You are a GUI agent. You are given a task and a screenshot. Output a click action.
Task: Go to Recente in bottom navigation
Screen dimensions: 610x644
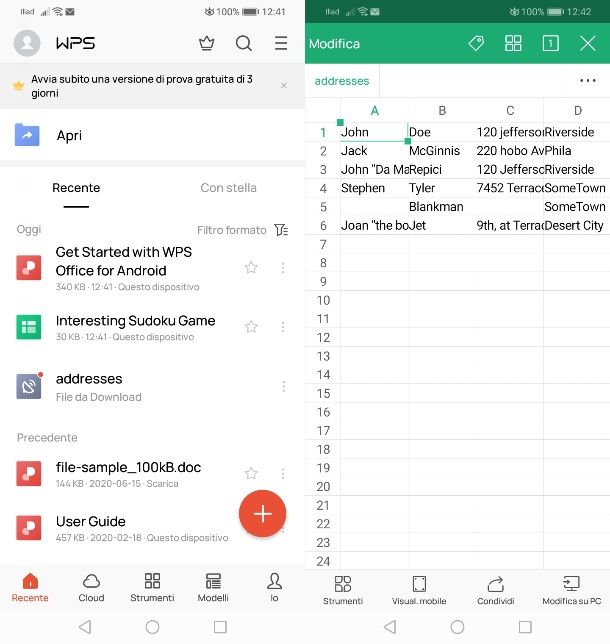[30, 588]
